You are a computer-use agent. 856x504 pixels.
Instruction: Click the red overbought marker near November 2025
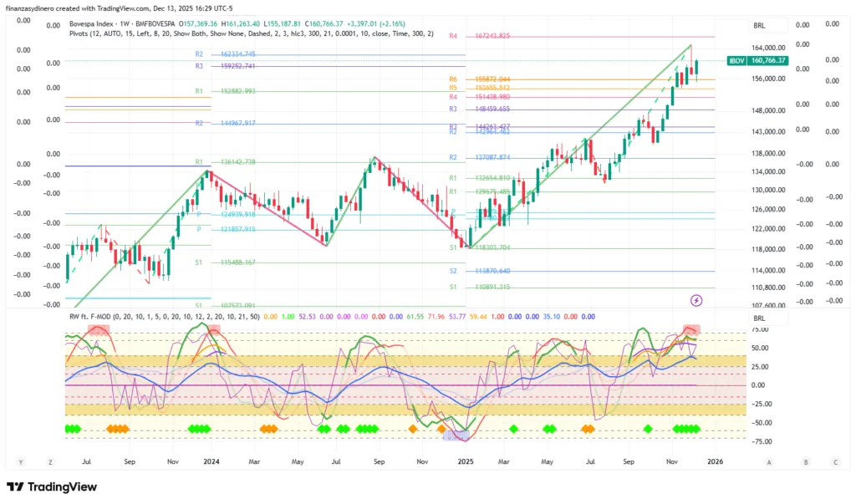coord(691,329)
